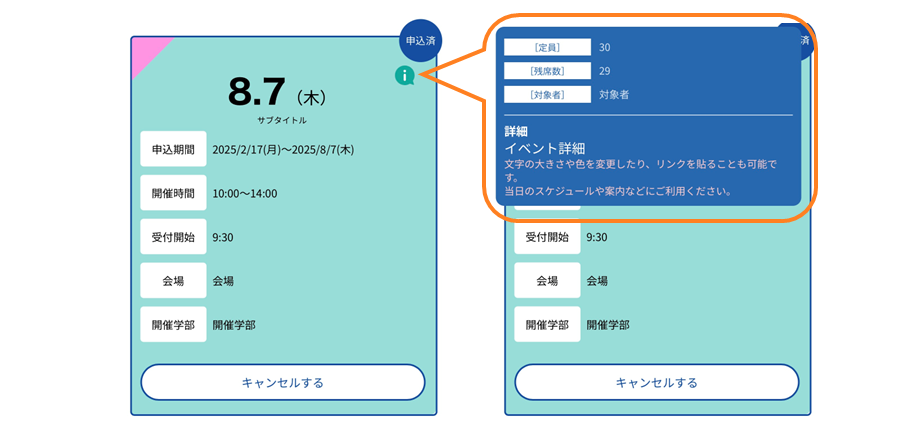Select the 開催学部 value text on the right card
This screenshot has width=924, height=441.
point(608,325)
